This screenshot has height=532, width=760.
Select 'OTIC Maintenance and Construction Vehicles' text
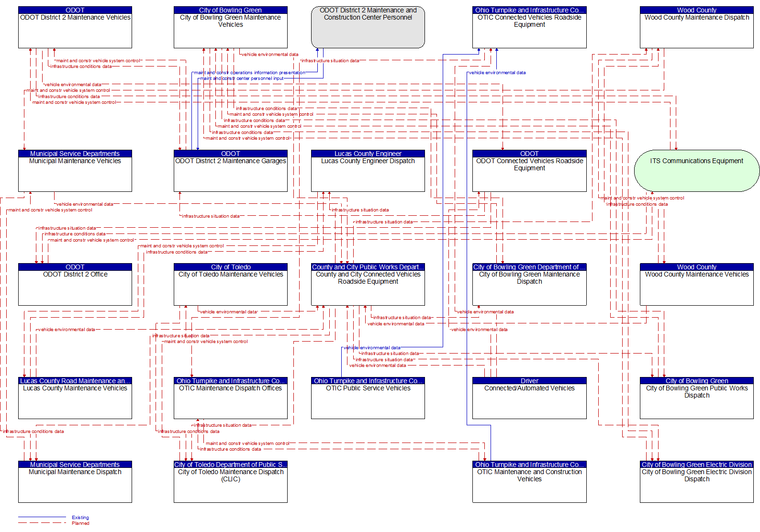pos(529,476)
